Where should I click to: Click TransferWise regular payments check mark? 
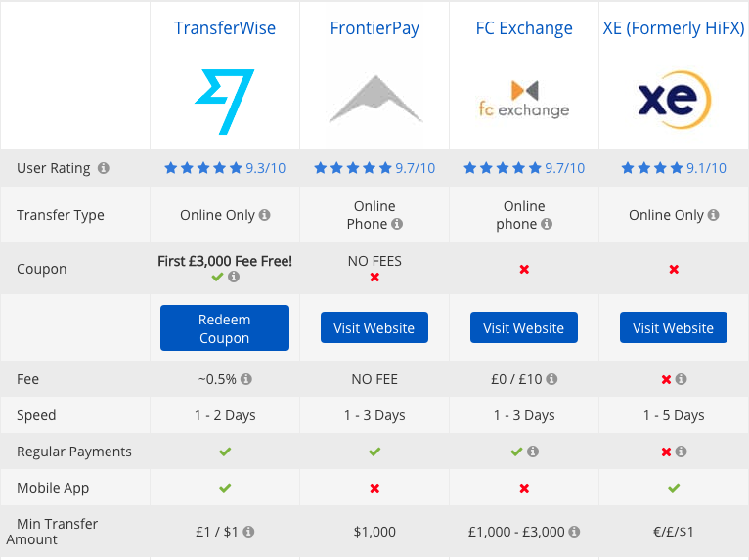(225, 452)
